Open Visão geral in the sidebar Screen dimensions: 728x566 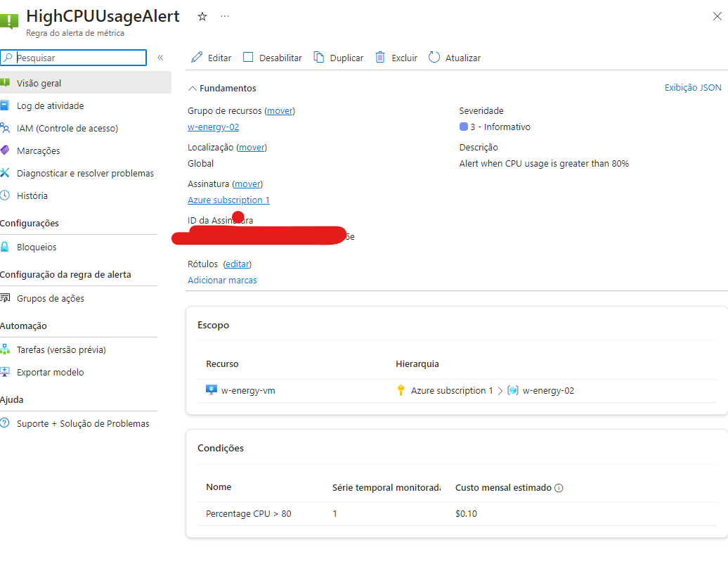[x=86, y=83]
